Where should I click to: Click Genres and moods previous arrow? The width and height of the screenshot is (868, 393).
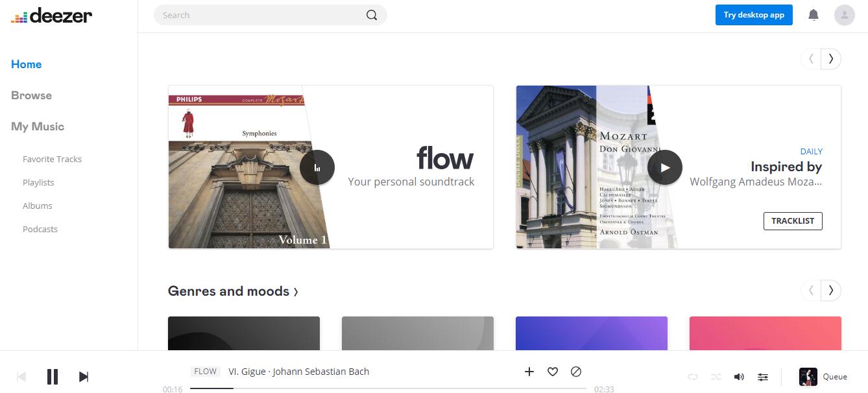[x=811, y=290]
